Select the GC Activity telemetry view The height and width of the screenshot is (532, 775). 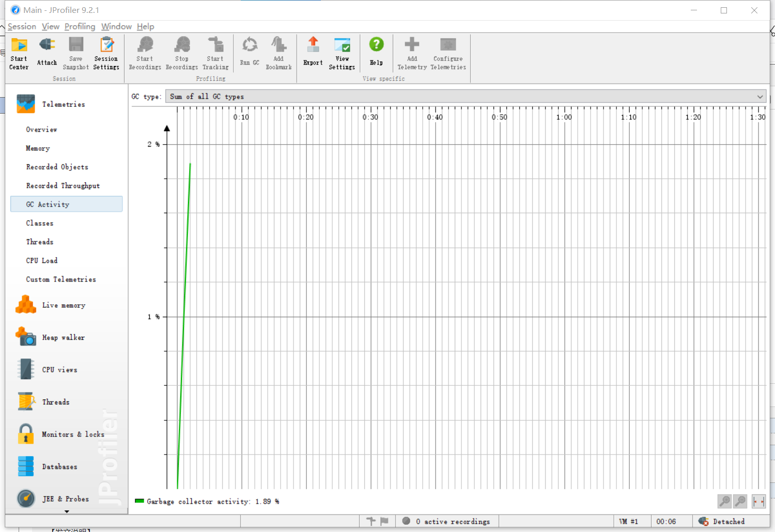tap(67, 204)
